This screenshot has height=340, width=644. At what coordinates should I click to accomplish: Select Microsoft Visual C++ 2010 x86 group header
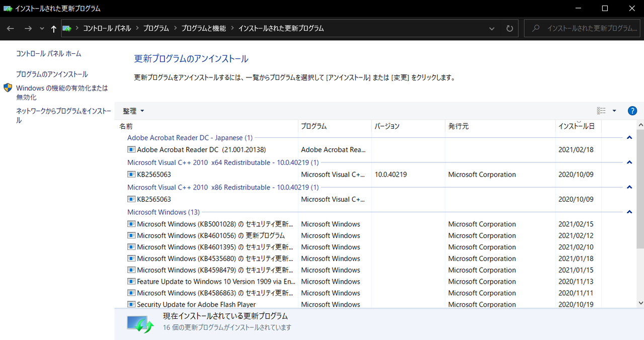(x=223, y=187)
